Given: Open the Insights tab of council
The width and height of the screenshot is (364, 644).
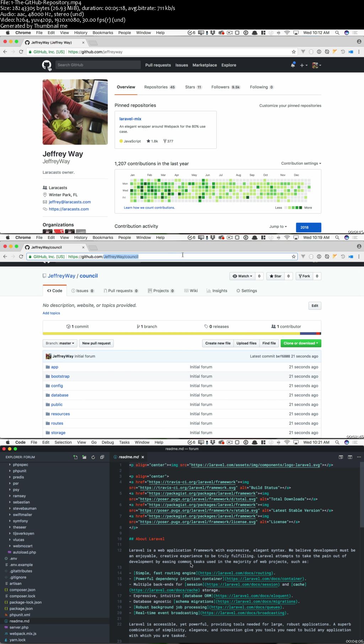Looking at the screenshot, I should point(217,291).
